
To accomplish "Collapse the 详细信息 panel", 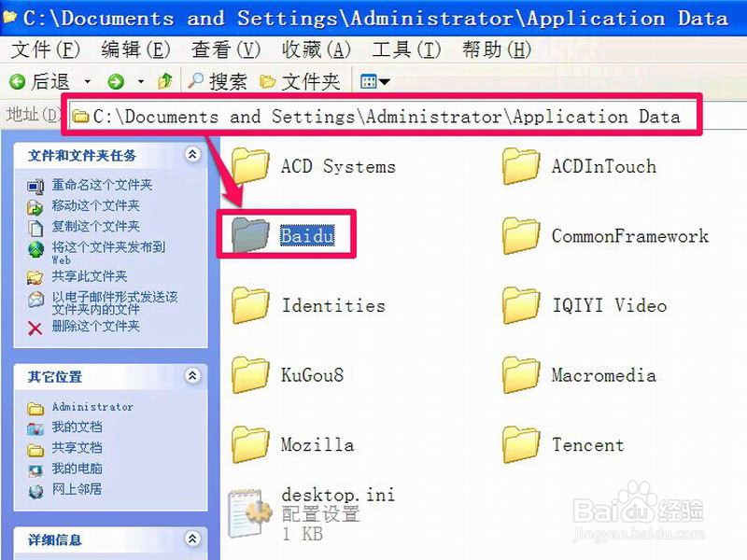I will click(x=192, y=539).
